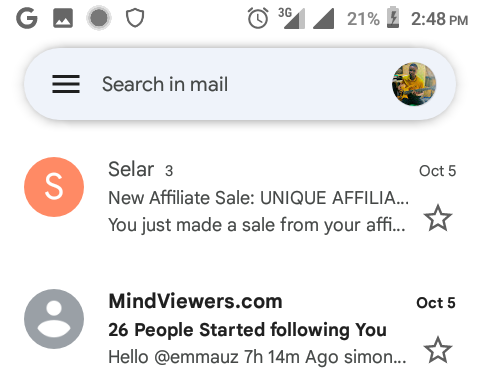Select the Selar sender avatar
Image resolution: width=480 pixels, height=374 pixels.
(x=54, y=187)
